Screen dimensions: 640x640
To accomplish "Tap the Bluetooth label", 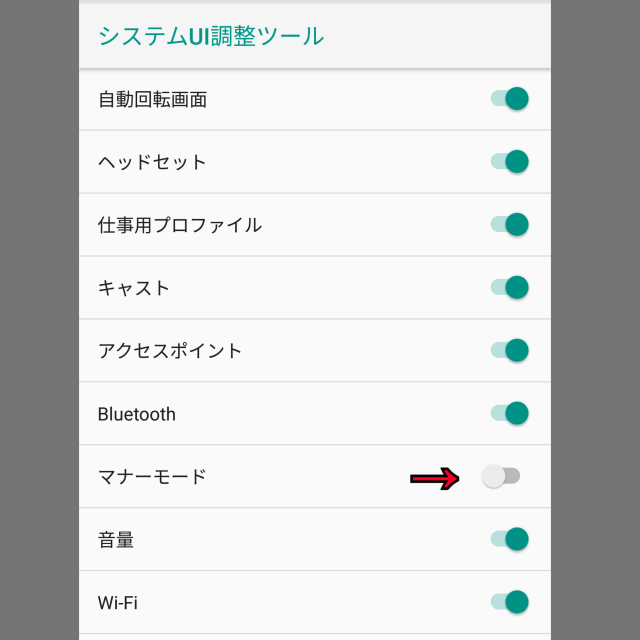I will pos(137,415).
